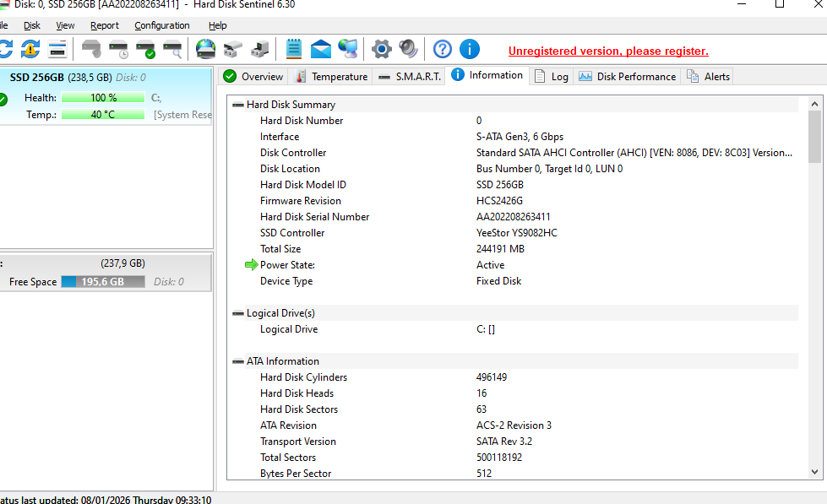The image size is (827, 504).
Task: Click the blue info about icon
Action: tap(470, 49)
